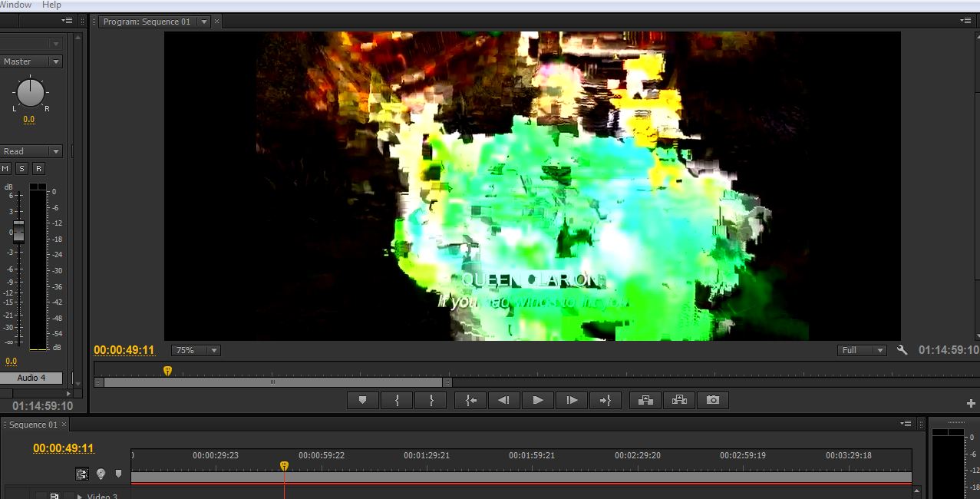Click the Program monitor playhead marker
Screen dimensions: 980x499
coord(167,371)
